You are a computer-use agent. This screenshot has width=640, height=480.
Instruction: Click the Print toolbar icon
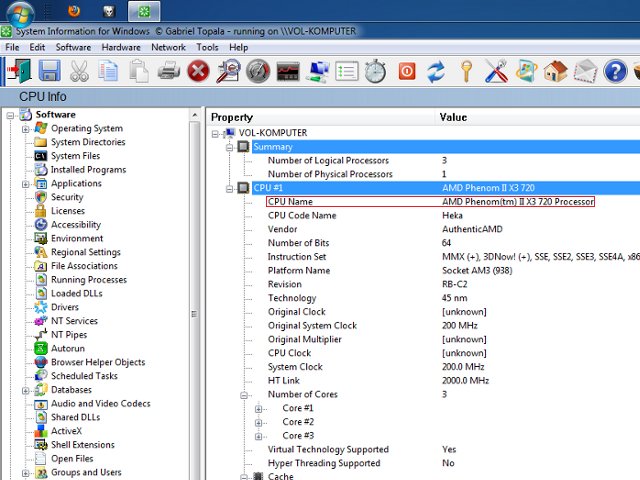pos(169,71)
